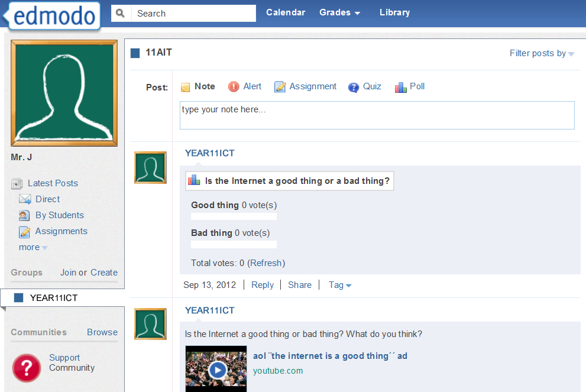Select the YEAR11ICT group in sidebar
Screen dimensions: 586x392
(x=63, y=298)
